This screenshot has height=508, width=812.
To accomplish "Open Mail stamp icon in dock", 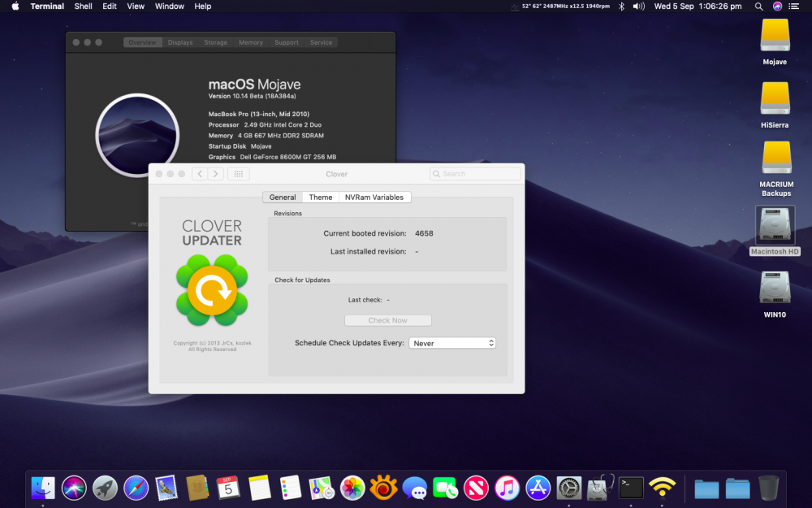I will [x=166, y=488].
